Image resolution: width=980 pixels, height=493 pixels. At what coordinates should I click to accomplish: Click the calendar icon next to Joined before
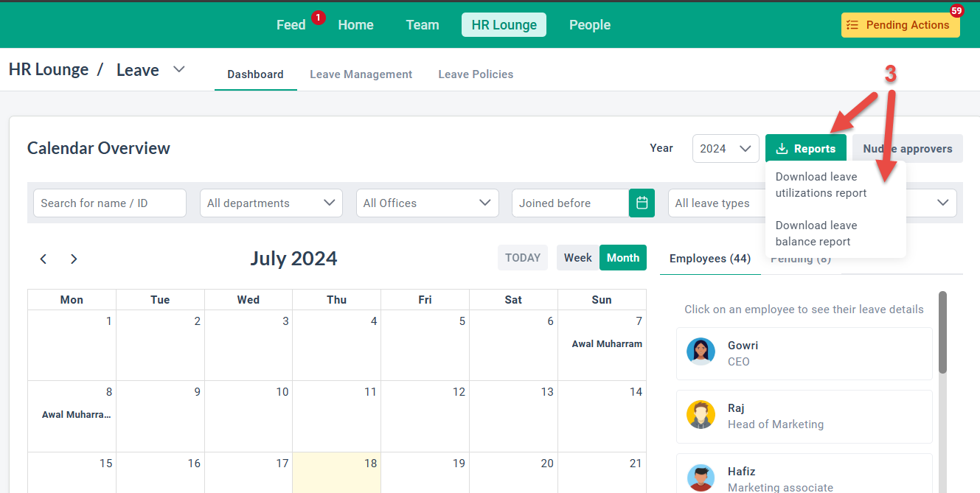pyautogui.click(x=642, y=203)
